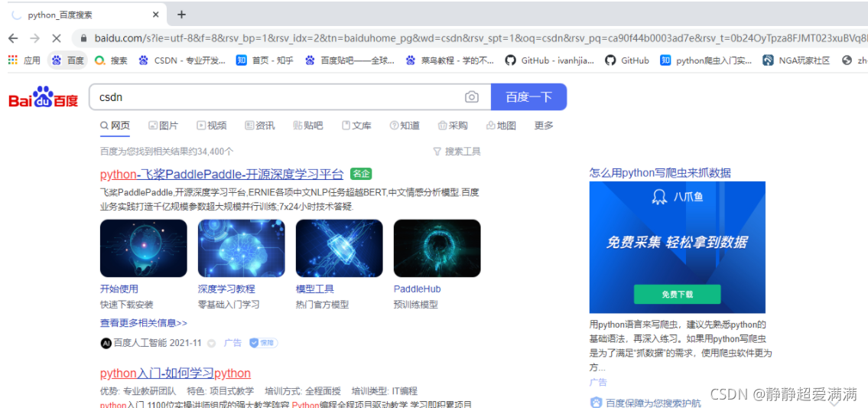
Task: Switch to the 贴吧 tab
Action: pyautogui.click(x=307, y=126)
